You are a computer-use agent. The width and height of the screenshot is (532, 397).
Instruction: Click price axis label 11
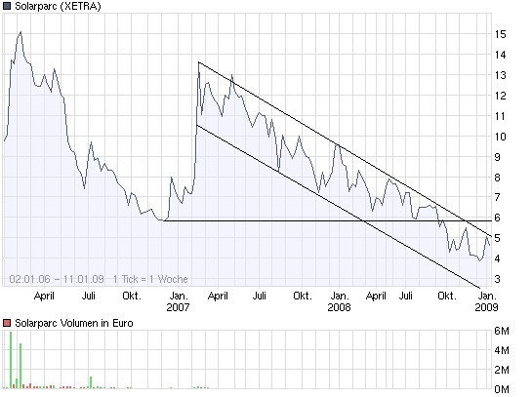point(500,116)
